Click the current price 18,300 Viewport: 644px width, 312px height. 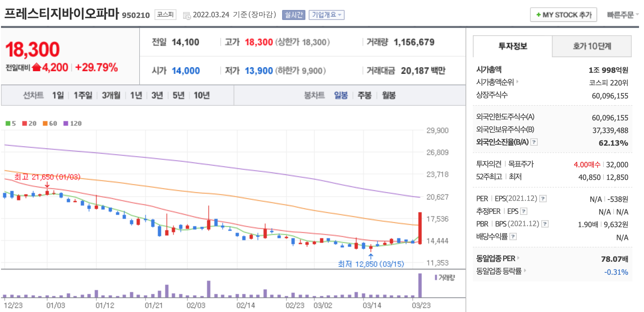(33, 50)
